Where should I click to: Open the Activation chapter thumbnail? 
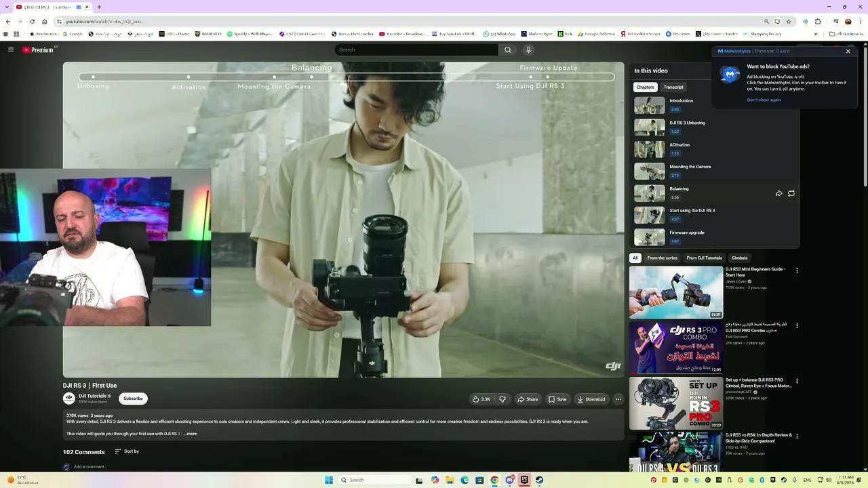pyautogui.click(x=650, y=149)
